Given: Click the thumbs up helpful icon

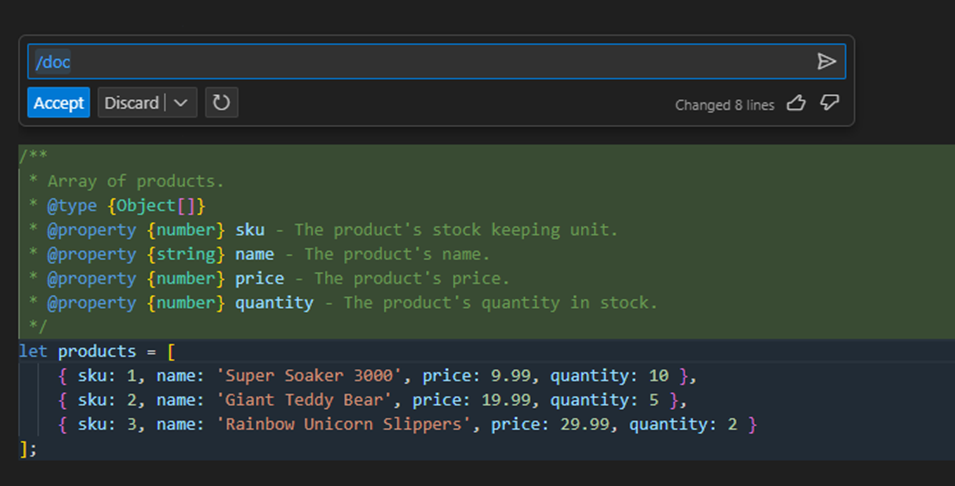Looking at the screenshot, I should click(796, 103).
